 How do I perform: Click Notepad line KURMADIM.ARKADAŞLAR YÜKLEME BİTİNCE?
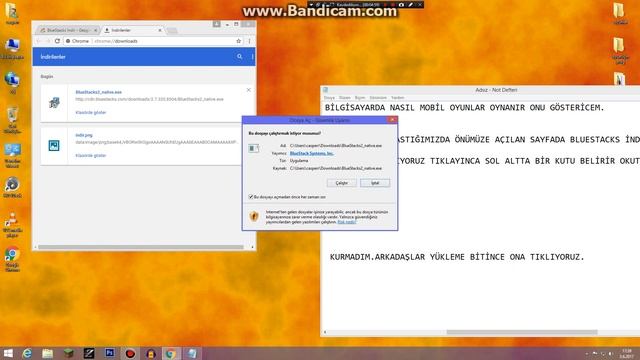coord(457,257)
